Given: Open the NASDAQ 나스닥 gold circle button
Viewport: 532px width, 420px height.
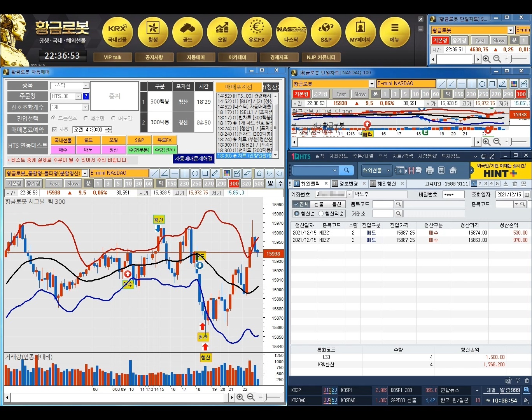Looking at the screenshot, I should [x=291, y=32].
